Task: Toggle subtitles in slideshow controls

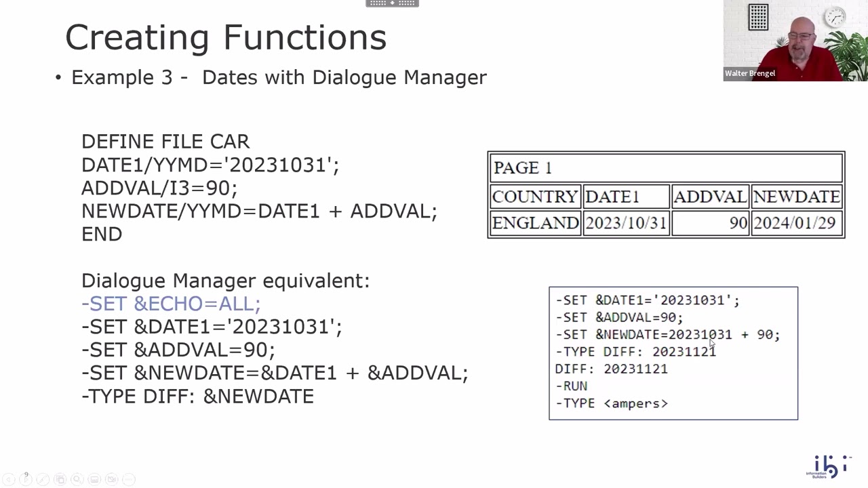Action: [94, 480]
